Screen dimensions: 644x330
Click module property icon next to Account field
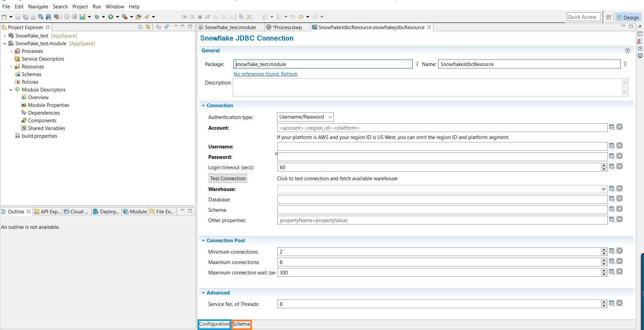click(612, 127)
